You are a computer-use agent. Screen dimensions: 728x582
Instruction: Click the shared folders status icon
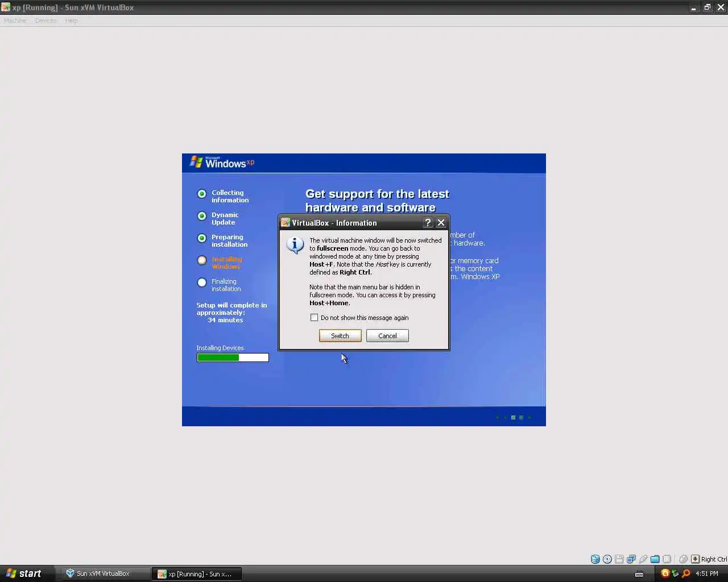pos(655,559)
